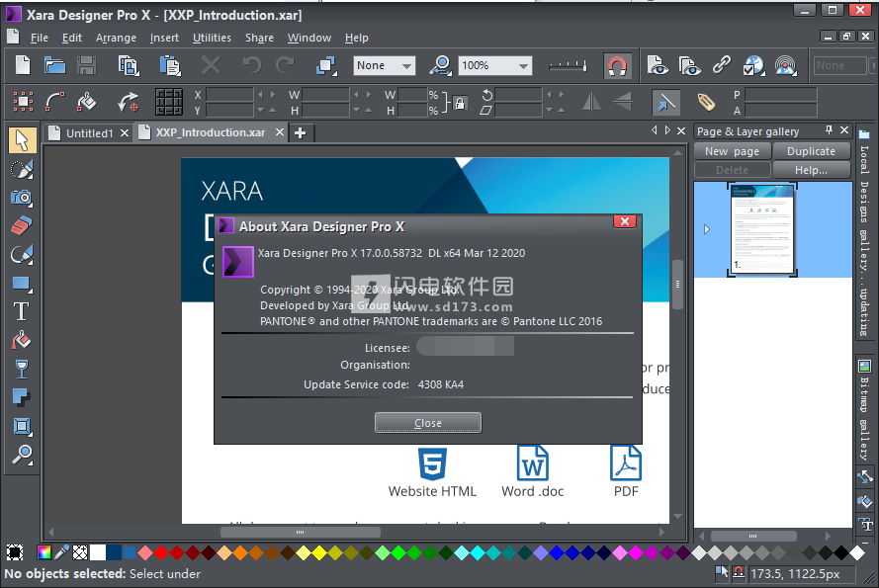Select the Zoom magnifier tool

pos(22,455)
